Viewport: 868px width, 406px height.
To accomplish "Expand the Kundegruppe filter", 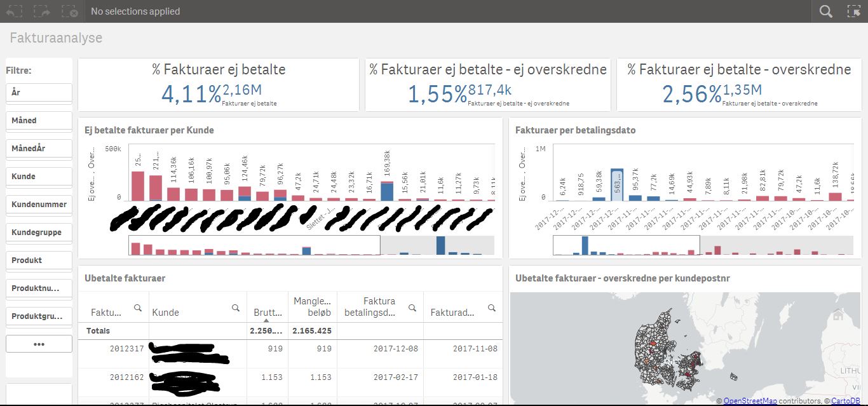I will coord(39,233).
